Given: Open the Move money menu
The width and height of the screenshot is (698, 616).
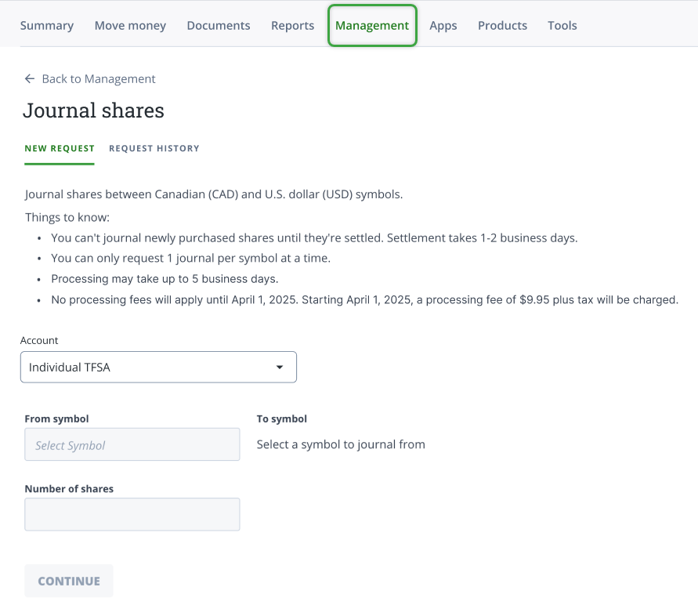Looking at the screenshot, I should 130,25.
